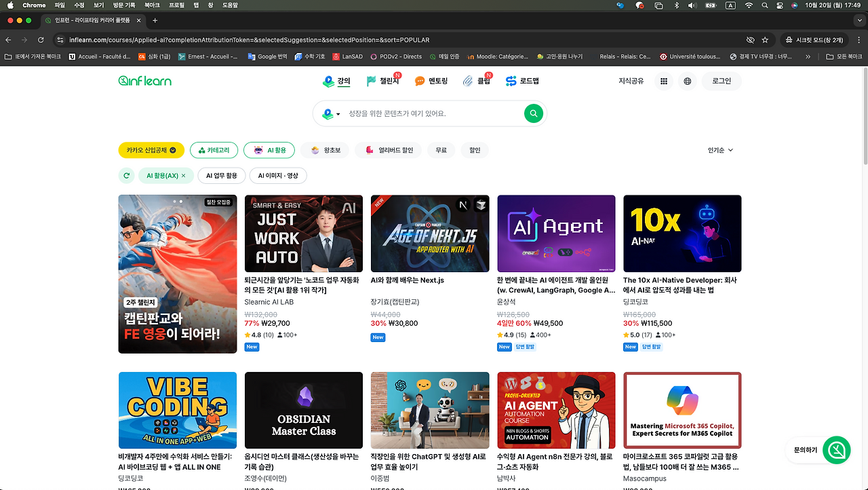Open the AI Agent course thumbnail
The height and width of the screenshot is (490, 868).
(556, 234)
